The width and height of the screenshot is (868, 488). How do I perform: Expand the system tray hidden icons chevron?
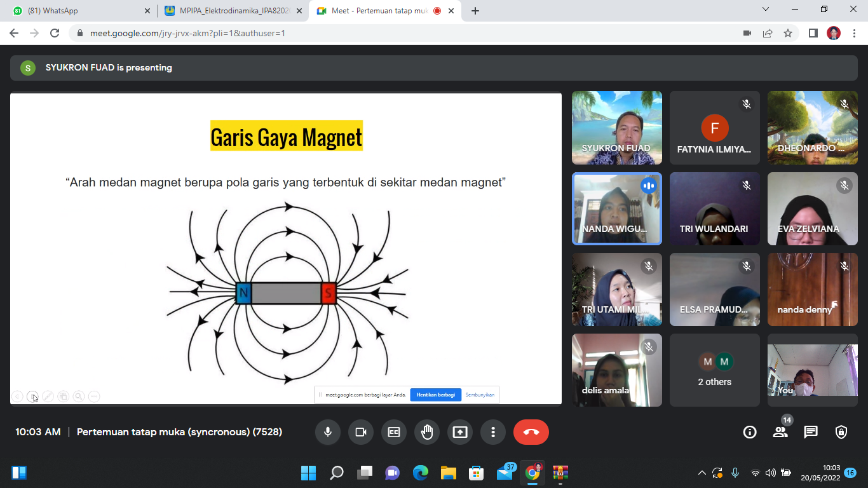pyautogui.click(x=702, y=473)
